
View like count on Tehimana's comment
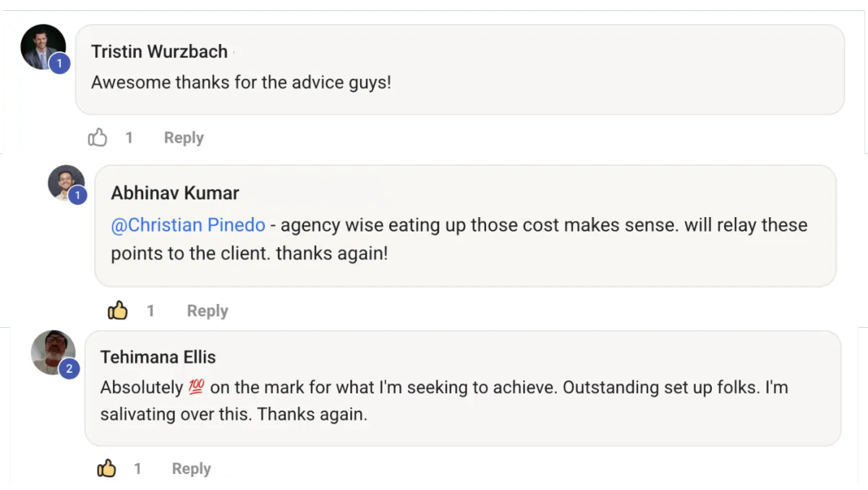[x=137, y=468]
